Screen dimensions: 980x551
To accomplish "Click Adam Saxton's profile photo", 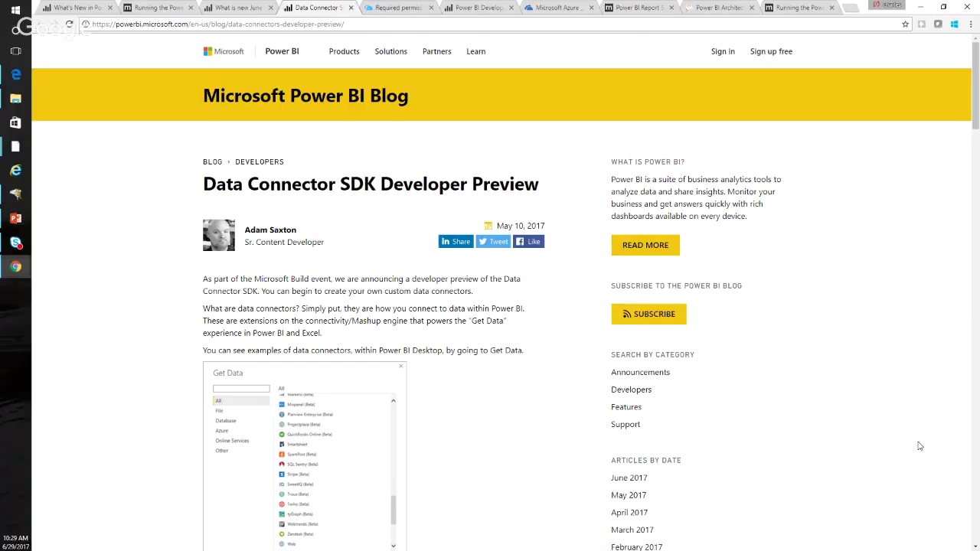I will click(219, 236).
